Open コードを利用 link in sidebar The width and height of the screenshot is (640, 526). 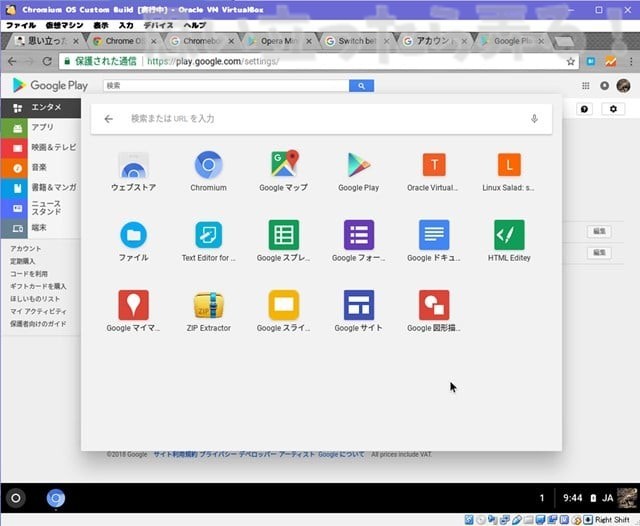point(29,274)
